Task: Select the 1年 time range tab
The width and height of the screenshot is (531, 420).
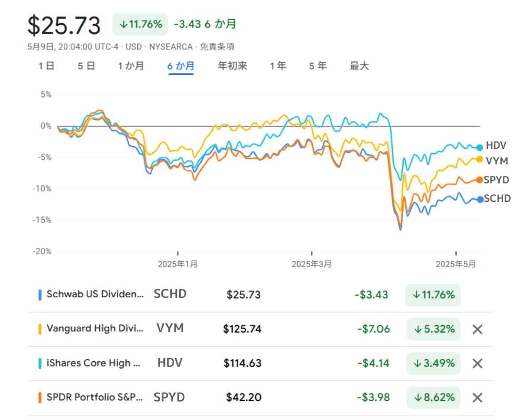Action: [278, 66]
